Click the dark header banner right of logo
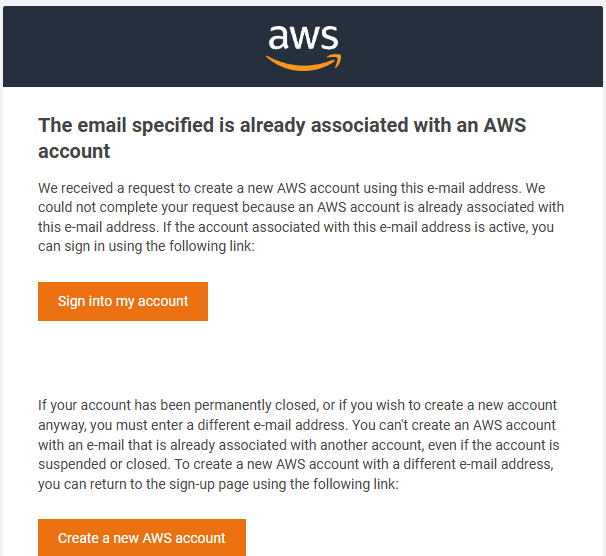606x556 pixels. pyautogui.click(x=473, y=46)
